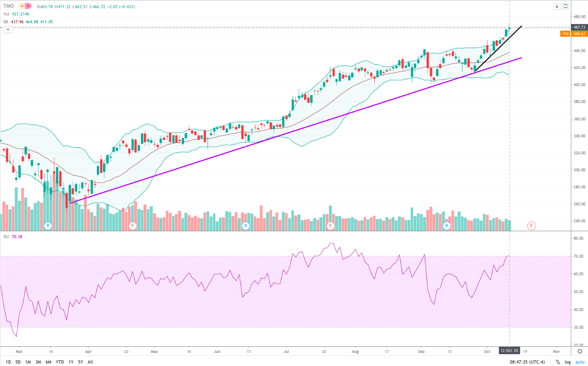Click the crosshair date label 12 Oct '20

[509, 351]
